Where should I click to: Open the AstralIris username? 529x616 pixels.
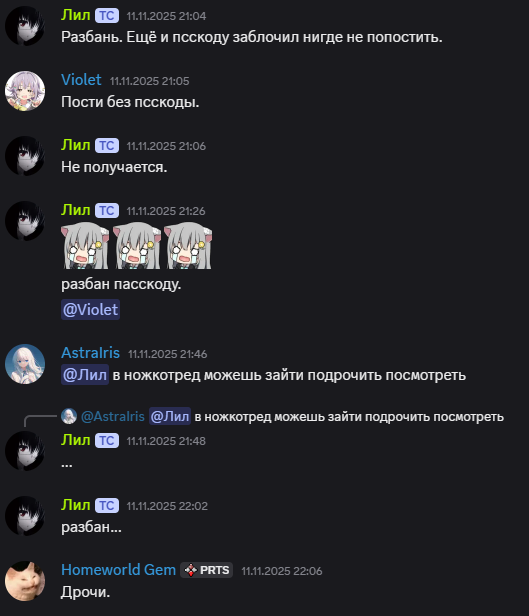point(90,353)
